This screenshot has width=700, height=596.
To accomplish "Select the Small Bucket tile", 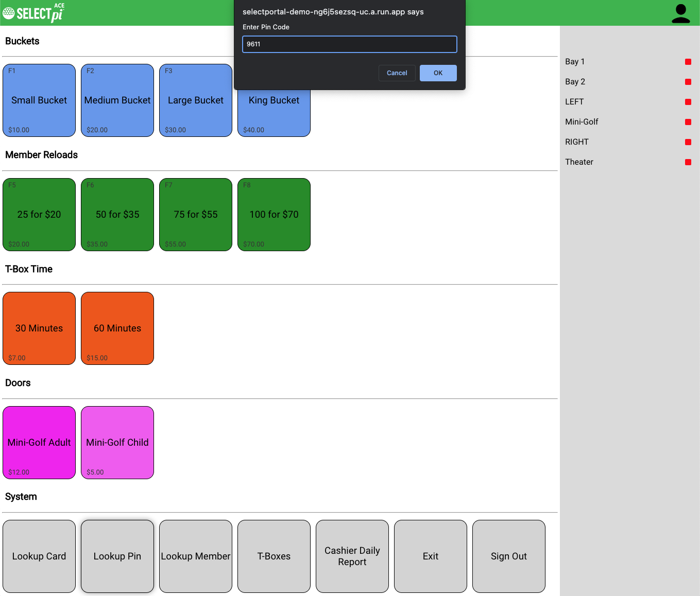I will click(x=39, y=100).
